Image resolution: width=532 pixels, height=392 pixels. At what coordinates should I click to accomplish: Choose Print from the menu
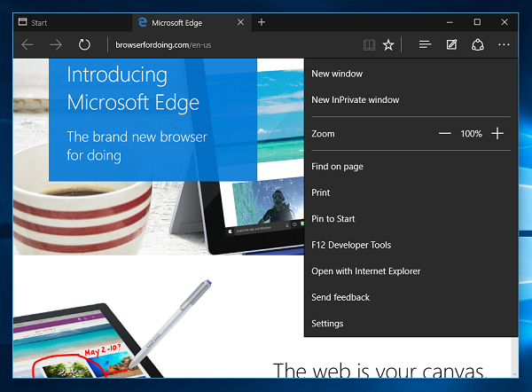click(x=411, y=192)
